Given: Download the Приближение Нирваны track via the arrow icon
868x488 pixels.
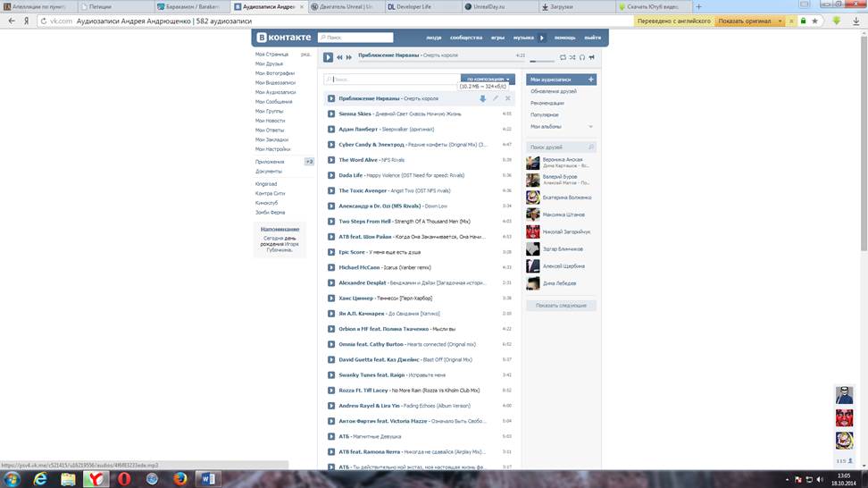Looking at the screenshot, I should pyautogui.click(x=483, y=98).
